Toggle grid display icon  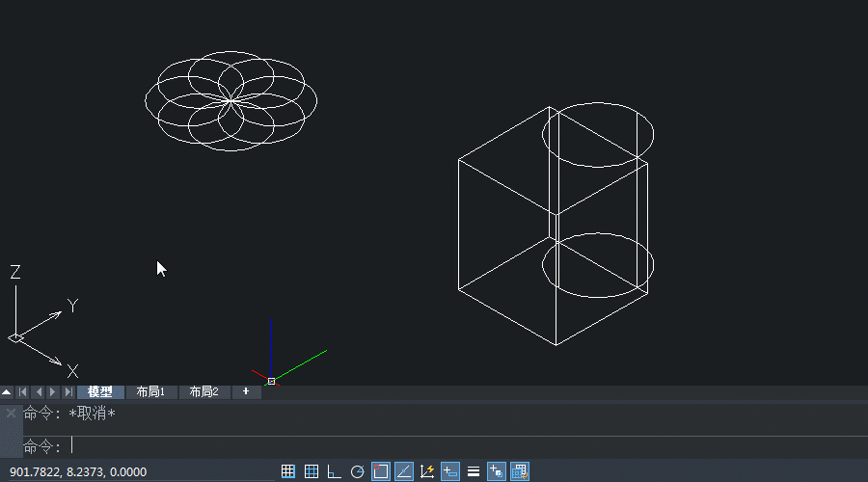[311, 471]
